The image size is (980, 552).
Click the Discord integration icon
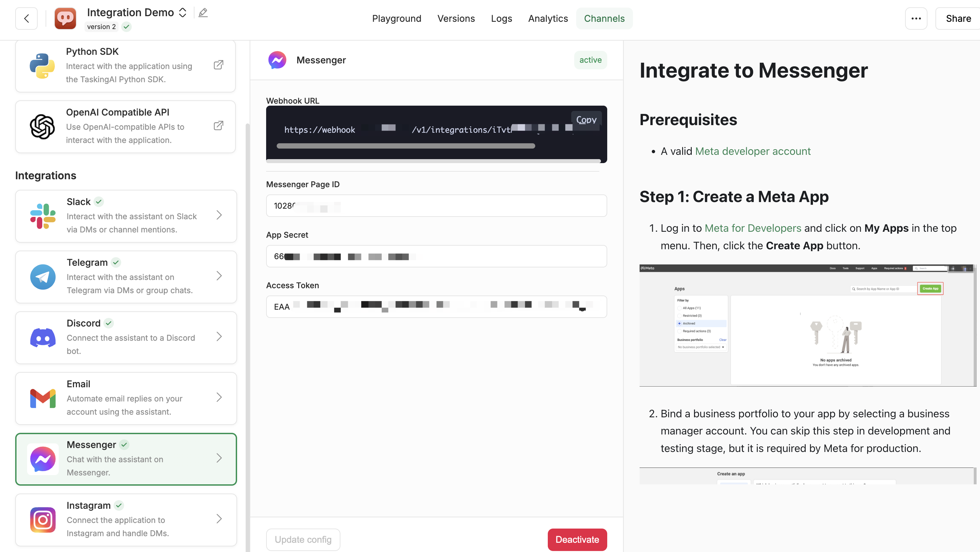(x=42, y=337)
